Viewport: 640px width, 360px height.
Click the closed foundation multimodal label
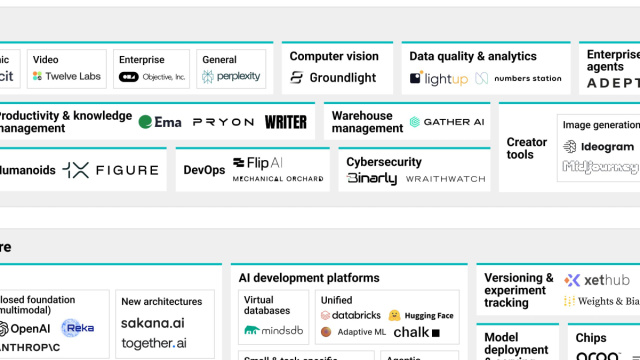38,305
